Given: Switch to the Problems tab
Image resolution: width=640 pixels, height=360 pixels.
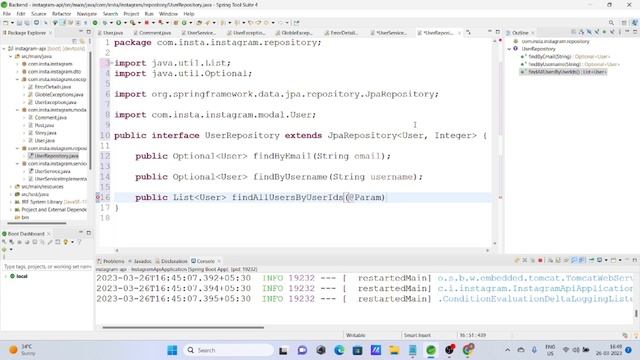Looking at the screenshot, I should 111,261.
